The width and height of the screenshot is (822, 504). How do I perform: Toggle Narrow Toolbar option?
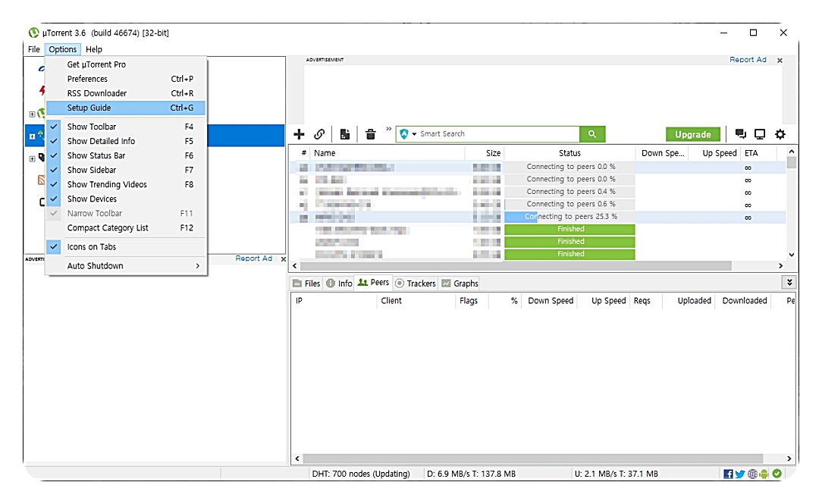coord(126,213)
